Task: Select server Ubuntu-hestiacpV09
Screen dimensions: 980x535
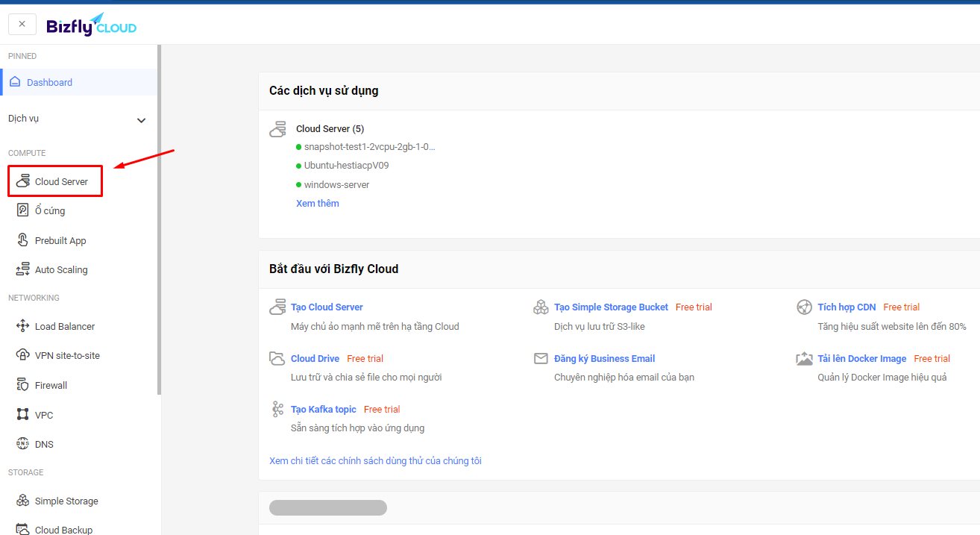Action: coord(346,166)
